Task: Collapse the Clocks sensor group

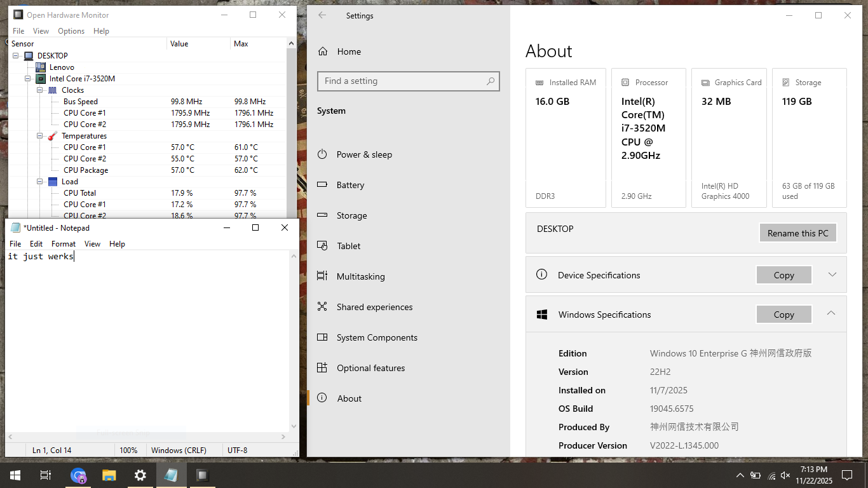Action: click(x=39, y=90)
